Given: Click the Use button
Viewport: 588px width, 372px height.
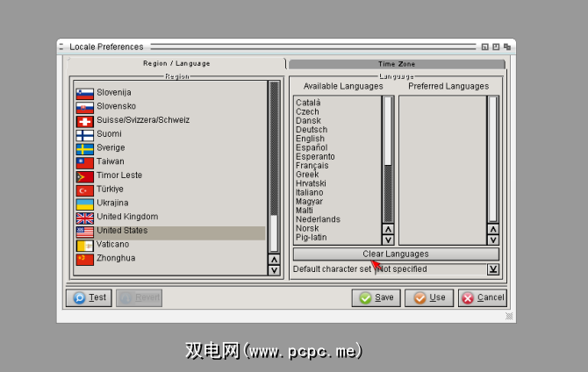Looking at the screenshot, I should pyautogui.click(x=429, y=297).
